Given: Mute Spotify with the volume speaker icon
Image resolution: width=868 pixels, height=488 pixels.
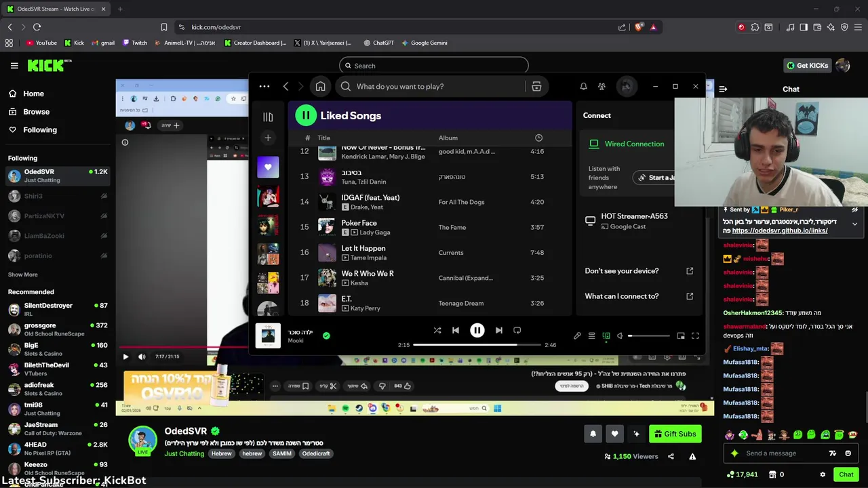Looking at the screenshot, I should pyautogui.click(x=620, y=335).
